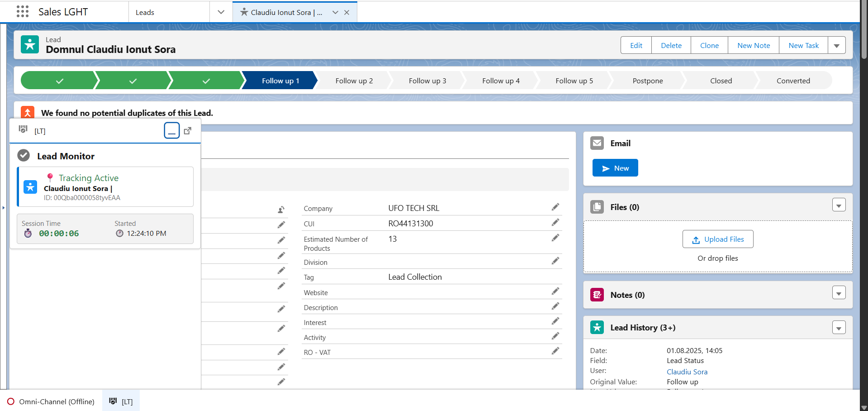Open more actions arrow next to New Task
This screenshot has height=411, width=868.
pyautogui.click(x=837, y=45)
